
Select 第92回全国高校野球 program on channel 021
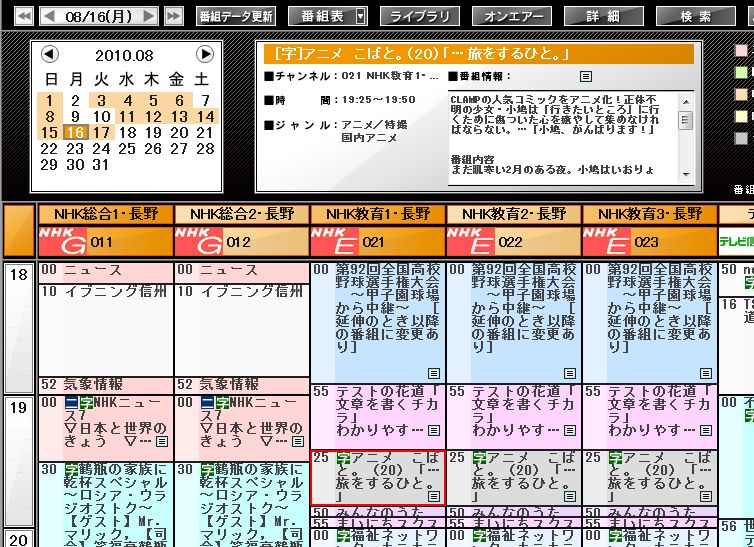pyautogui.click(x=378, y=322)
